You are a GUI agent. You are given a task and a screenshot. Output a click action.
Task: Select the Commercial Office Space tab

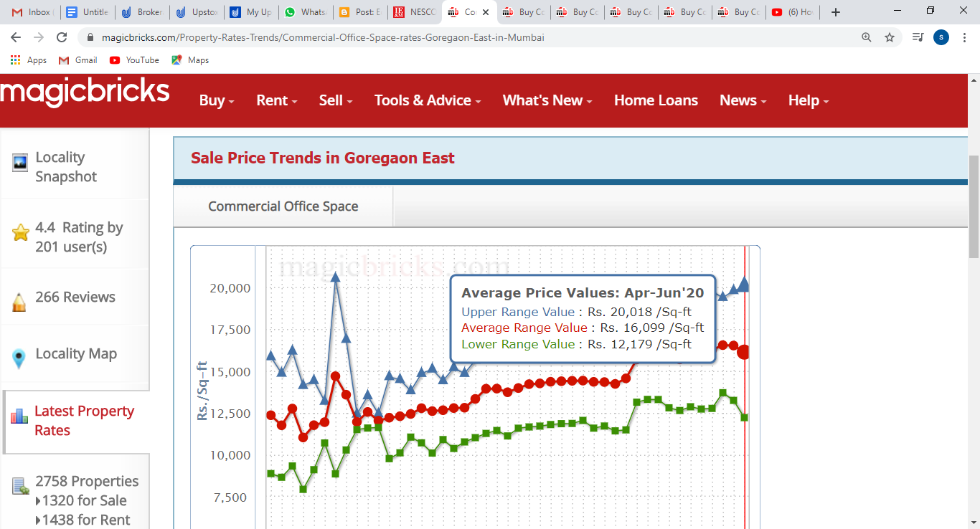click(283, 206)
